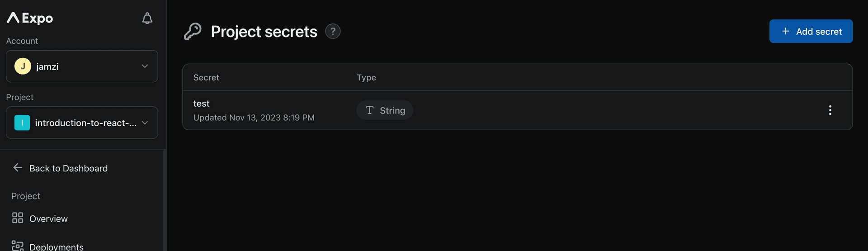
Task: Expand the jamzi account dropdown
Action: point(145,66)
